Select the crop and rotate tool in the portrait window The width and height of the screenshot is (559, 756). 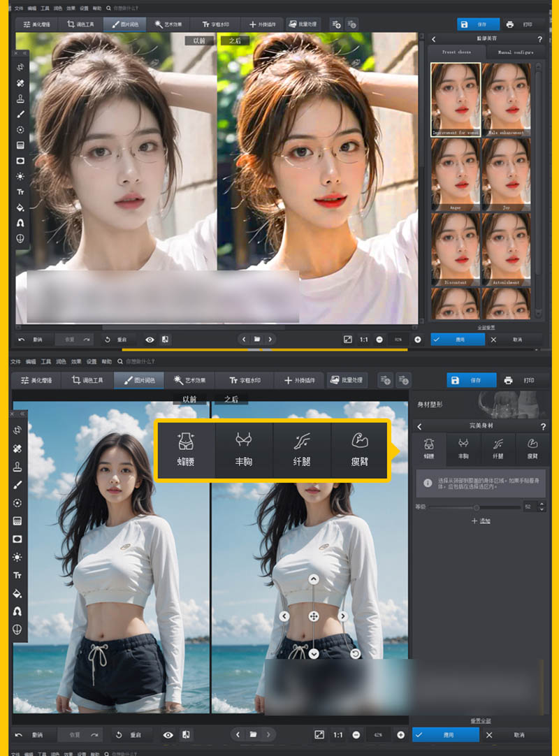click(x=20, y=68)
